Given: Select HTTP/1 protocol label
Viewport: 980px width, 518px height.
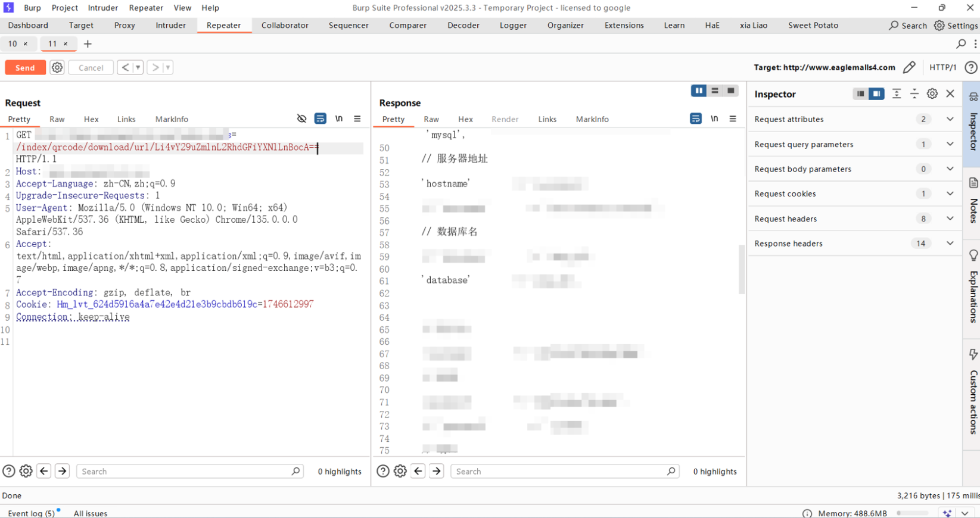Looking at the screenshot, I should point(942,67).
